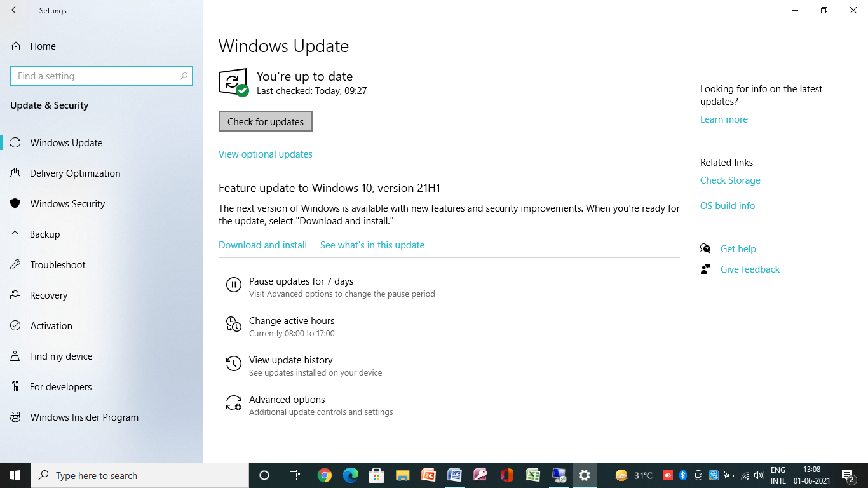Screen dimensions: 868x488
Task: Open See what's in this update
Action: click(x=372, y=245)
